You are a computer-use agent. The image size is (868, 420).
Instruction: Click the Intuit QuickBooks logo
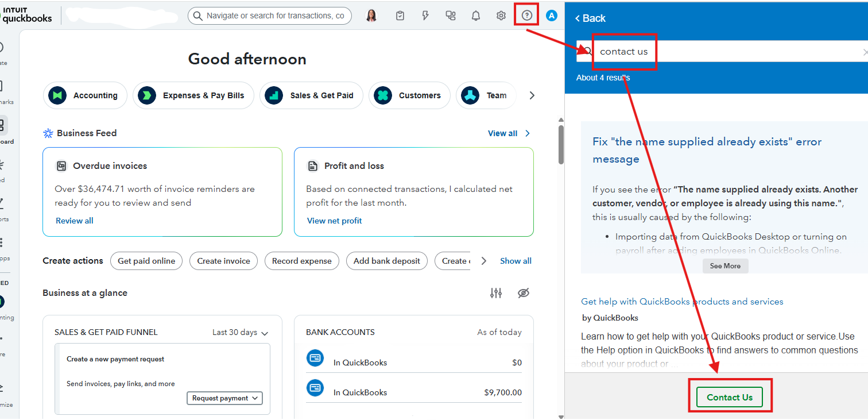(26, 15)
